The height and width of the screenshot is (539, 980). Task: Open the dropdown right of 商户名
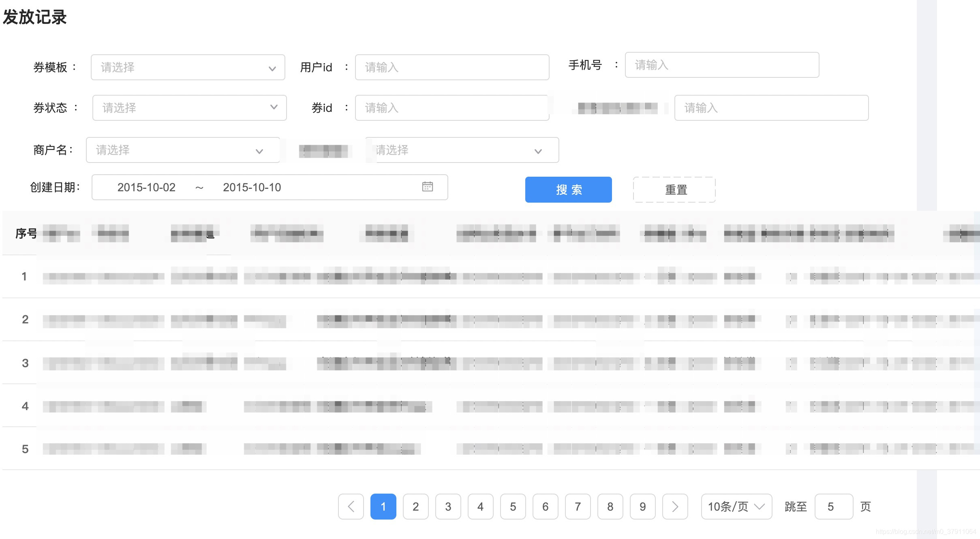click(x=462, y=150)
